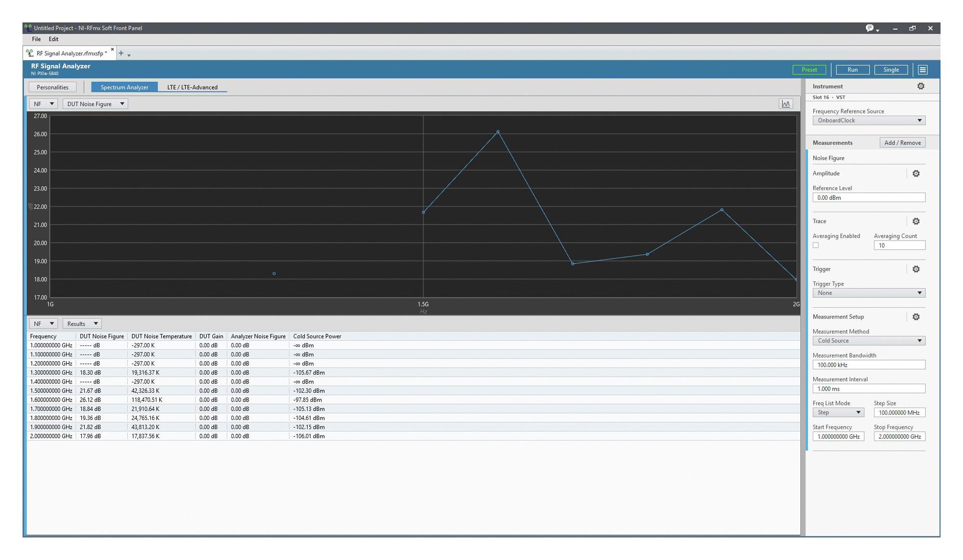Click the graph export/save chart icon

coord(786,103)
